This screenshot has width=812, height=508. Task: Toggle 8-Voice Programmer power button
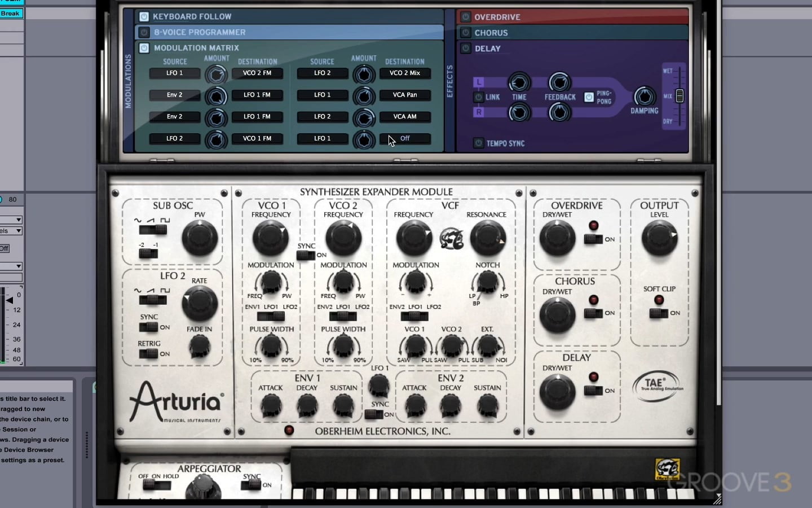tap(144, 32)
